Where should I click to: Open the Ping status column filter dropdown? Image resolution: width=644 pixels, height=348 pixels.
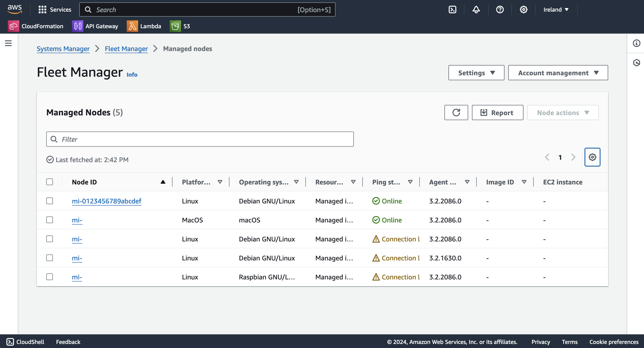coord(410,182)
